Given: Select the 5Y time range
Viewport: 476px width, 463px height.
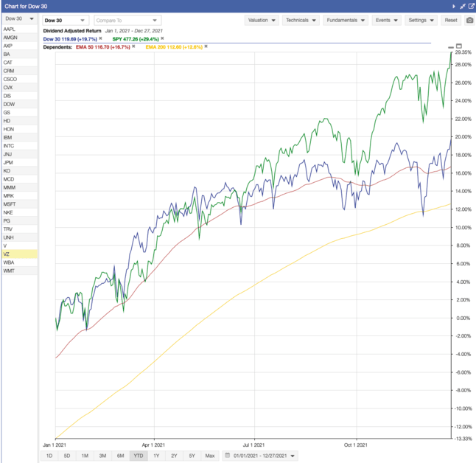Looking at the screenshot, I should [192, 456].
